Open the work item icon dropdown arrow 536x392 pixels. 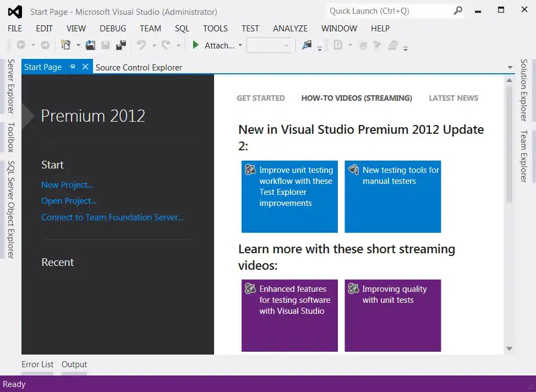pyautogui.click(x=350, y=45)
